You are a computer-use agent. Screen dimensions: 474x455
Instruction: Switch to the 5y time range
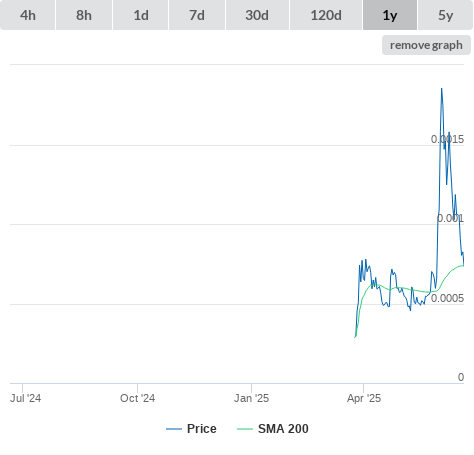445,15
